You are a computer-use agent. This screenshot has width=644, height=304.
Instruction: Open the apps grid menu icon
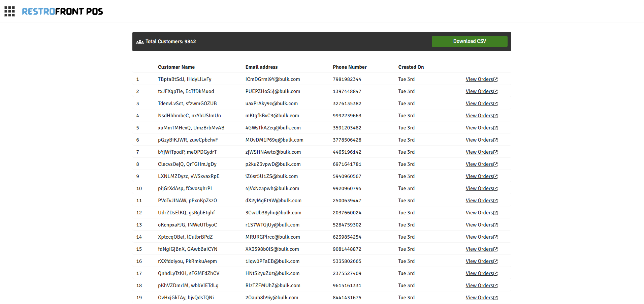coord(9,11)
